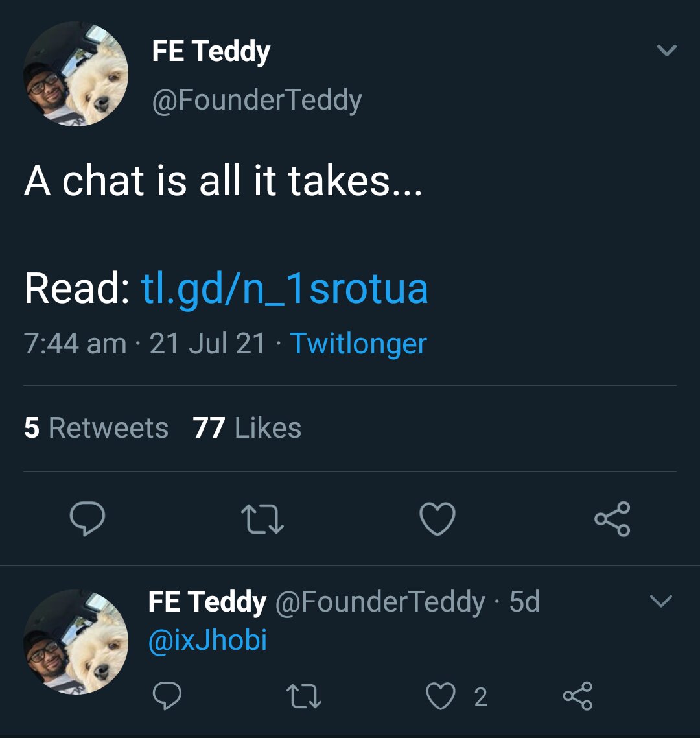Visit the @ixJhobi mention profile
This screenshot has height=738, width=700.
[207, 640]
